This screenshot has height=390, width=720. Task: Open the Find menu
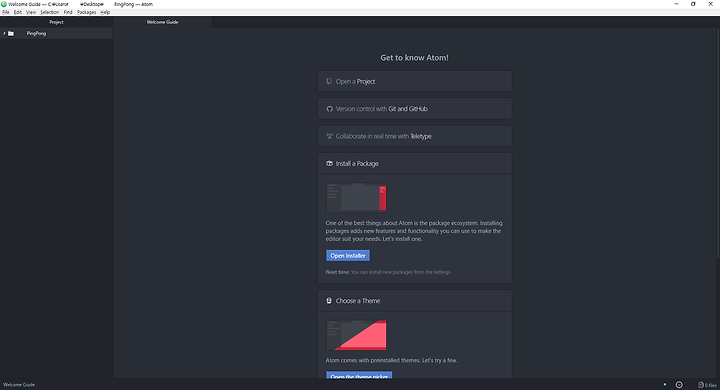(x=68, y=12)
